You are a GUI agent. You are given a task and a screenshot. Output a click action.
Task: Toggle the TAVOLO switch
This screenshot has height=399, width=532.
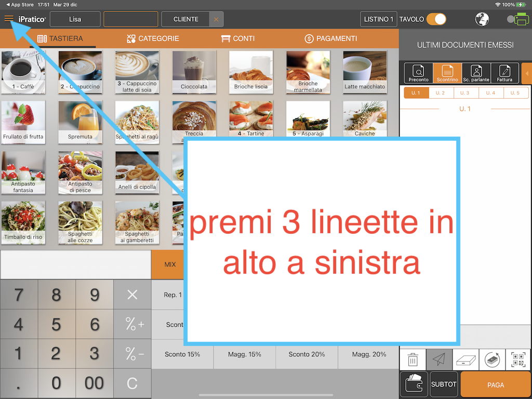click(x=436, y=19)
